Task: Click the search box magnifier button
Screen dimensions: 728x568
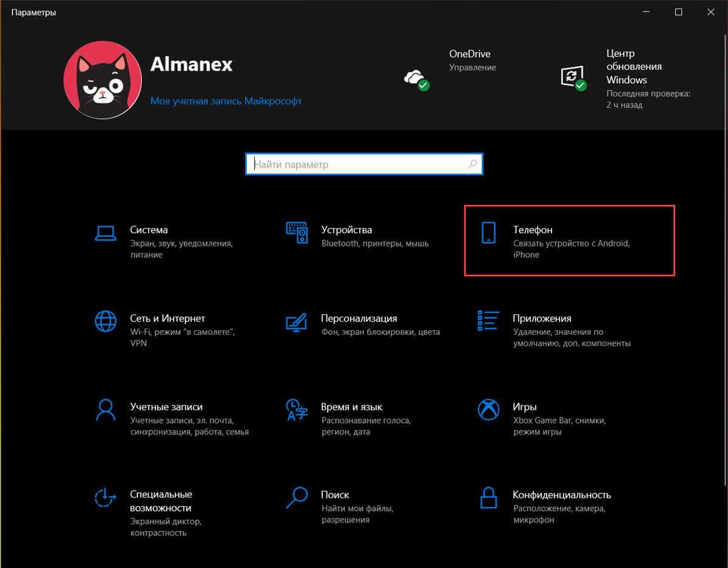Action: pos(473,164)
